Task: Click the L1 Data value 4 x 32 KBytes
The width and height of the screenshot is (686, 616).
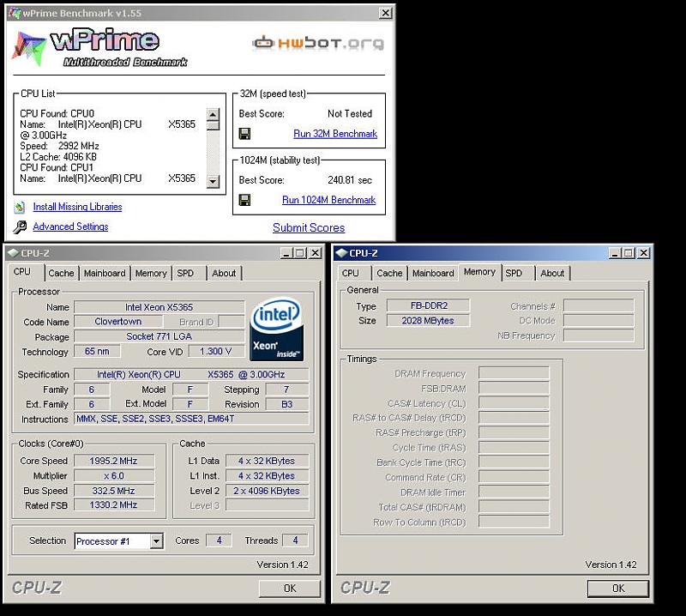Action: (267, 461)
